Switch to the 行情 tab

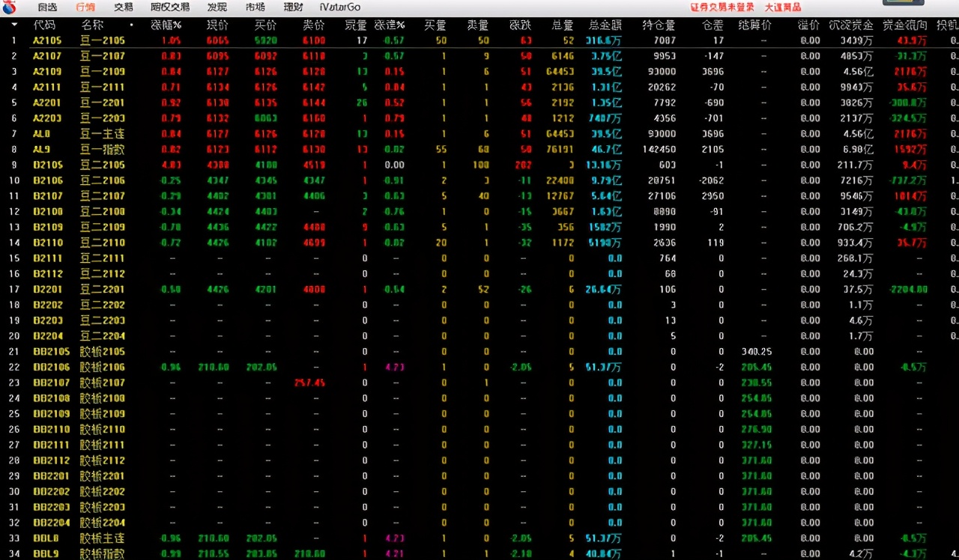click(85, 7)
